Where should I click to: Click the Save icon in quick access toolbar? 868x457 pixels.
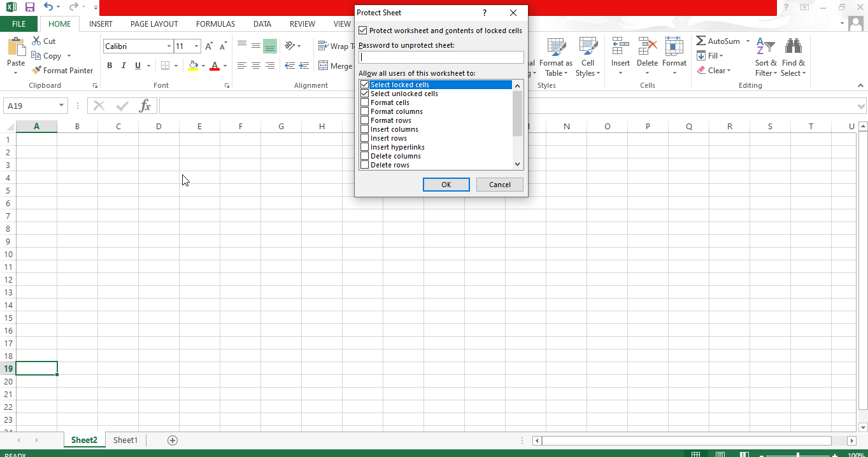click(x=29, y=7)
